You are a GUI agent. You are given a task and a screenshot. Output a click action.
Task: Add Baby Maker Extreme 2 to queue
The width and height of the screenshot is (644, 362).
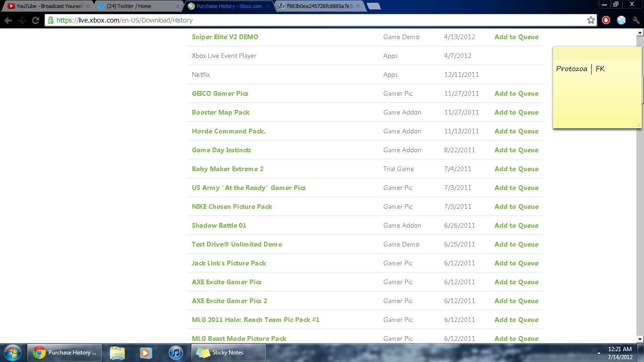click(516, 169)
